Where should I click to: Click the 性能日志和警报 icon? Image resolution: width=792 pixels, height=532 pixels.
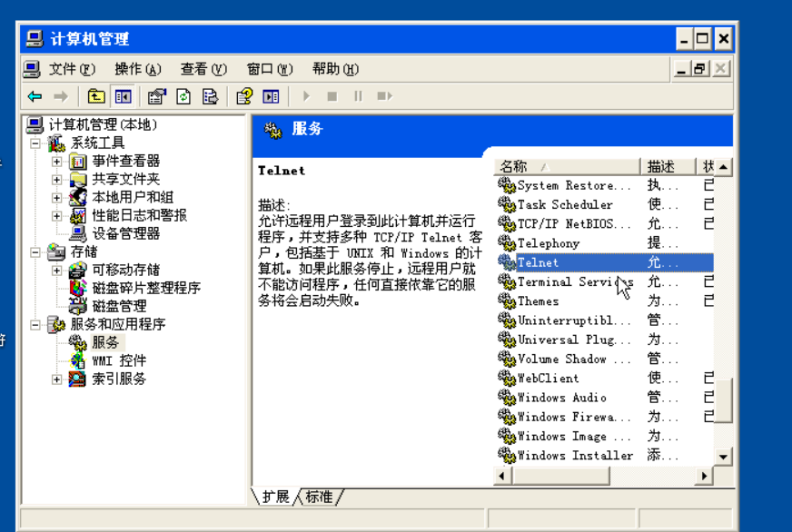pos(78,216)
